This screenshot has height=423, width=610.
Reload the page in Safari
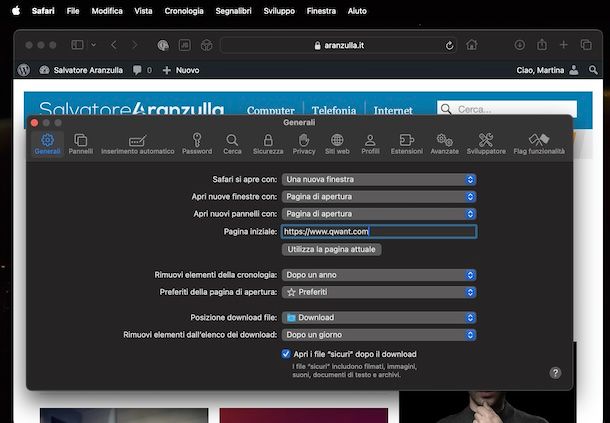click(449, 46)
